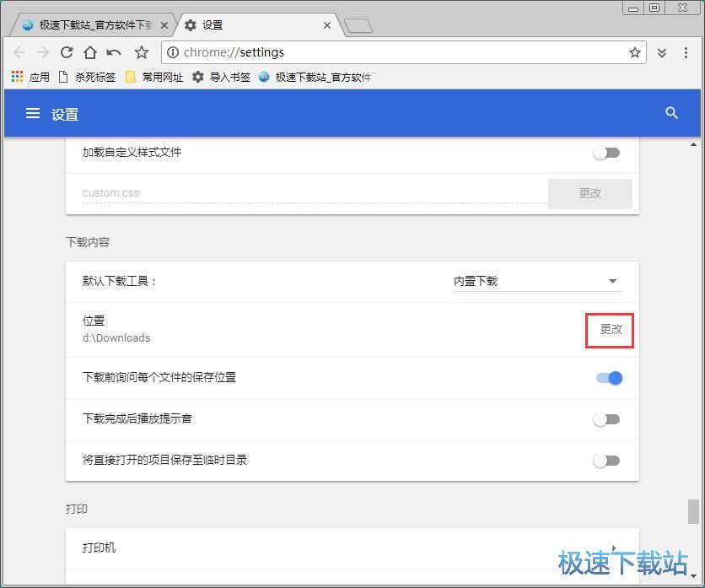Click the star icon left of address bar
The image size is (705, 588).
[x=141, y=52]
